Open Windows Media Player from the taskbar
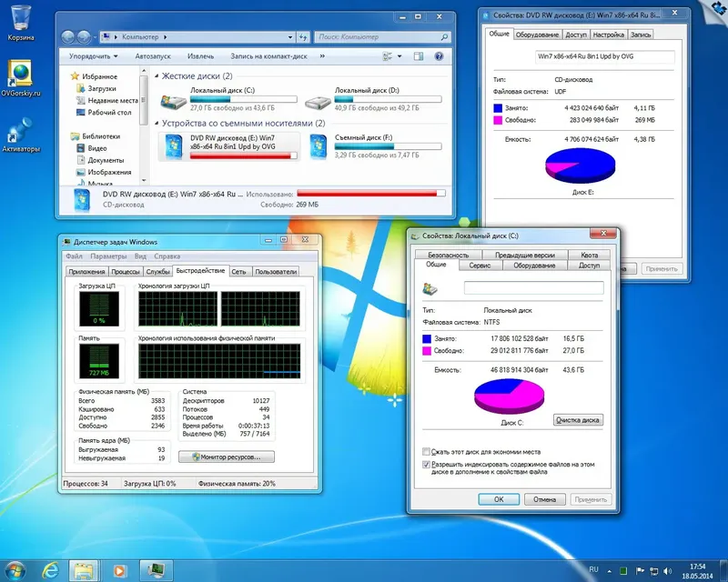 pos(119,570)
